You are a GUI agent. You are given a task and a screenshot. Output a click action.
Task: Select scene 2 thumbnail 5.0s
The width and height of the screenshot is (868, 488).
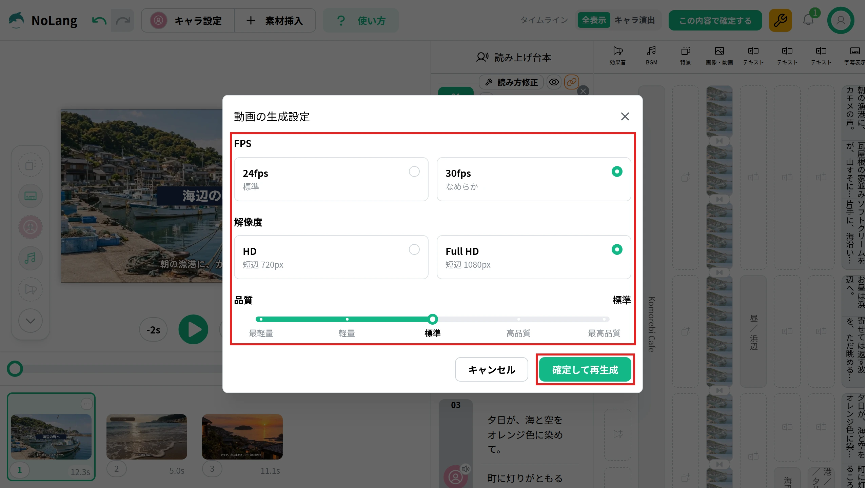pyautogui.click(x=146, y=437)
